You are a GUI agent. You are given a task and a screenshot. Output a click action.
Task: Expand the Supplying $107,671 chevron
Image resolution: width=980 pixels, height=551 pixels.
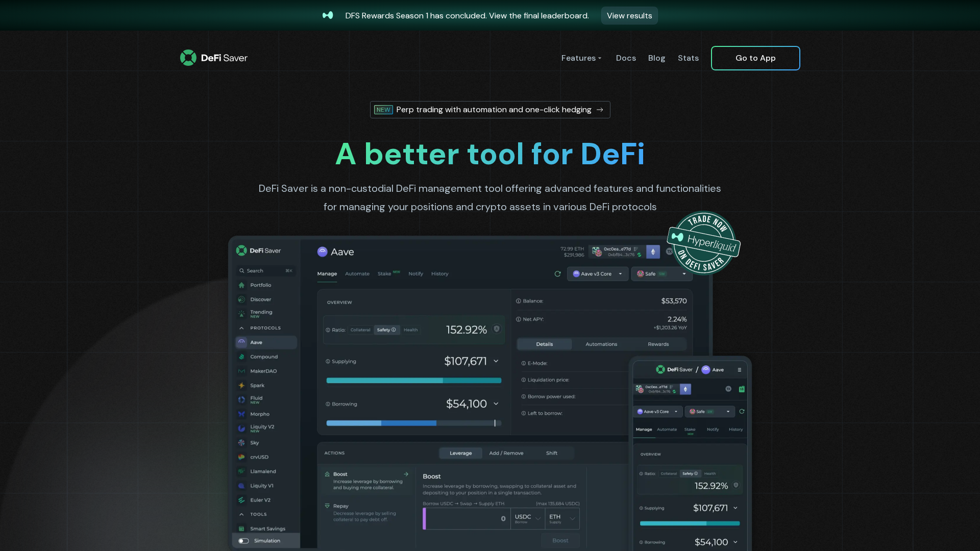coord(496,361)
